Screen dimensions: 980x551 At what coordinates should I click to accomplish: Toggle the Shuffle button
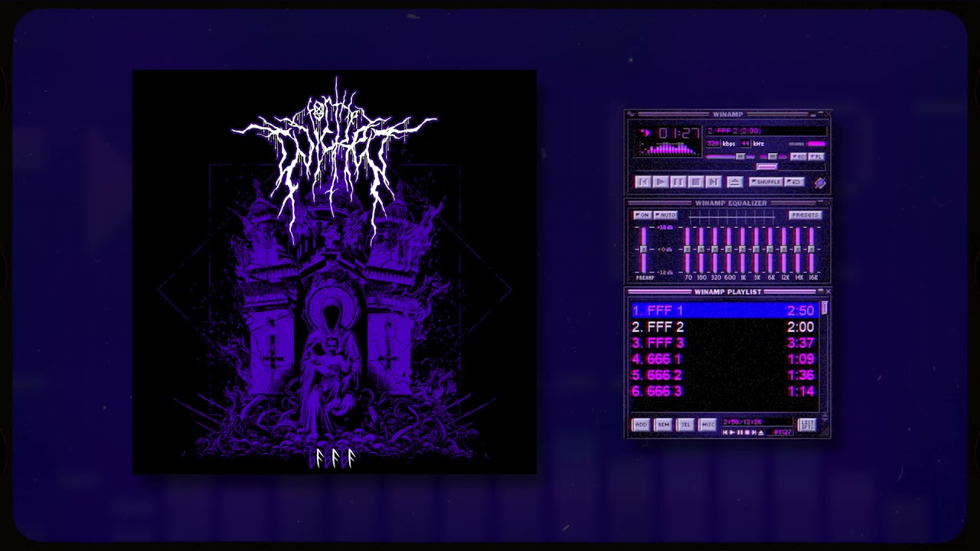(x=766, y=182)
